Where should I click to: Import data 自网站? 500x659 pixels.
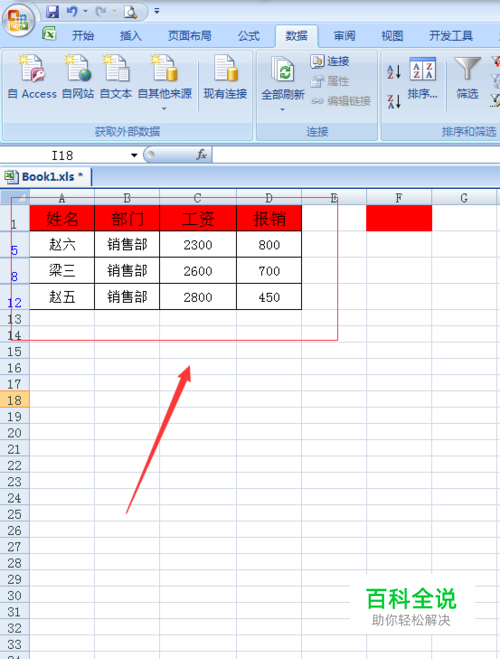[78, 77]
